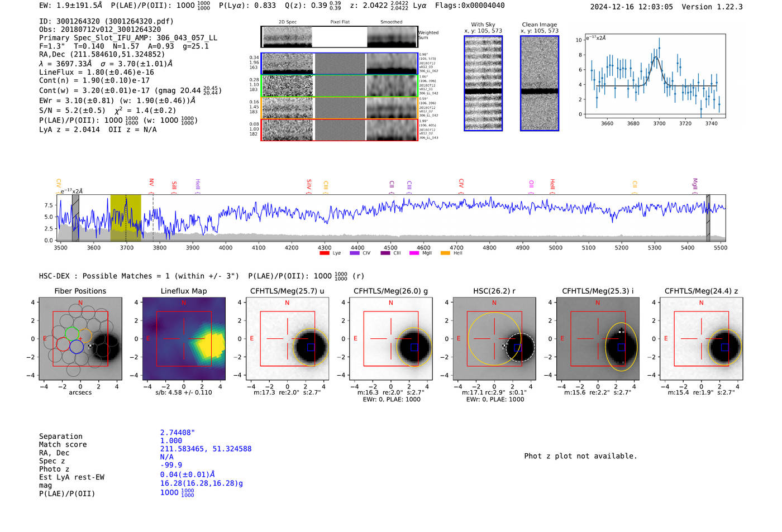This screenshot has height=532, width=782.
Task: Click the red fiber circle in Fiber Positions
Action: 63,343
